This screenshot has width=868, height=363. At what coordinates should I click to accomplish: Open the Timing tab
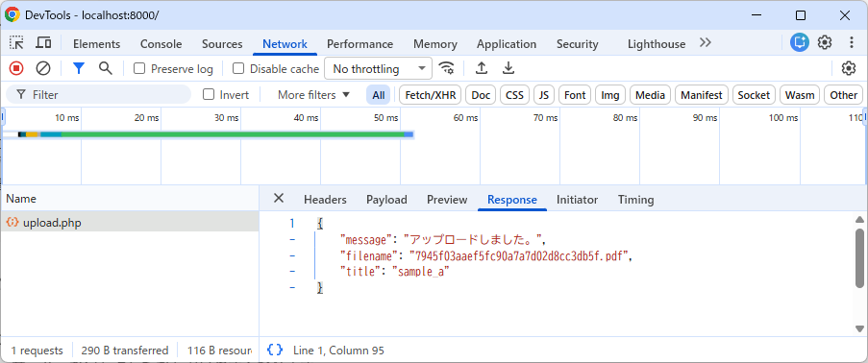[635, 200]
